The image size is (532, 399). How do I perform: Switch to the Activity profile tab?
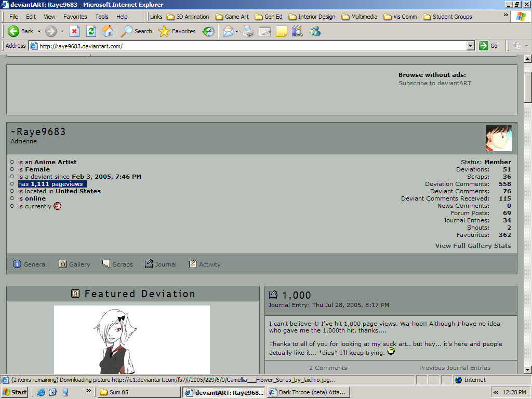coord(205,264)
